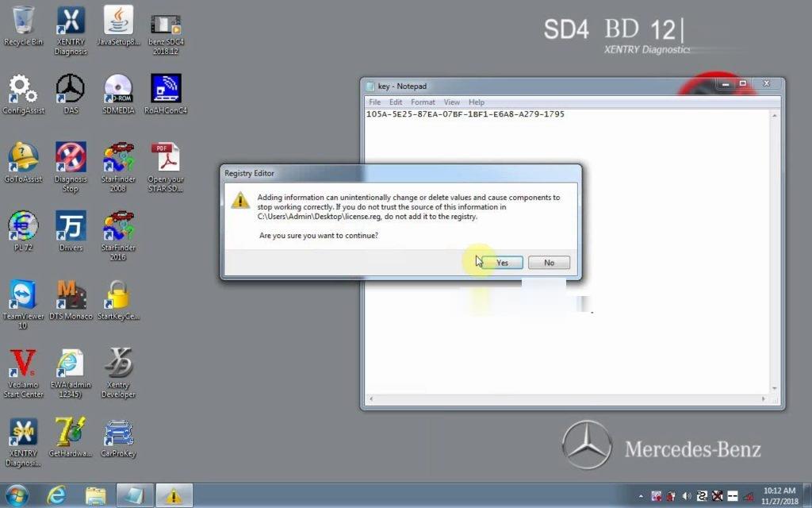Select the ConfigAssist gear shortcut
This screenshot has width=812, height=508.
coord(23,94)
